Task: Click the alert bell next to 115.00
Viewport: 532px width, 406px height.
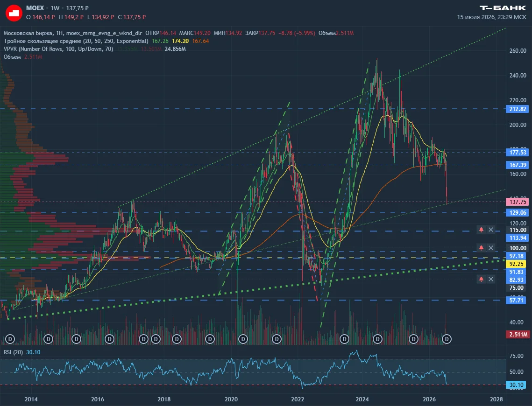Action: pos(481,230)
